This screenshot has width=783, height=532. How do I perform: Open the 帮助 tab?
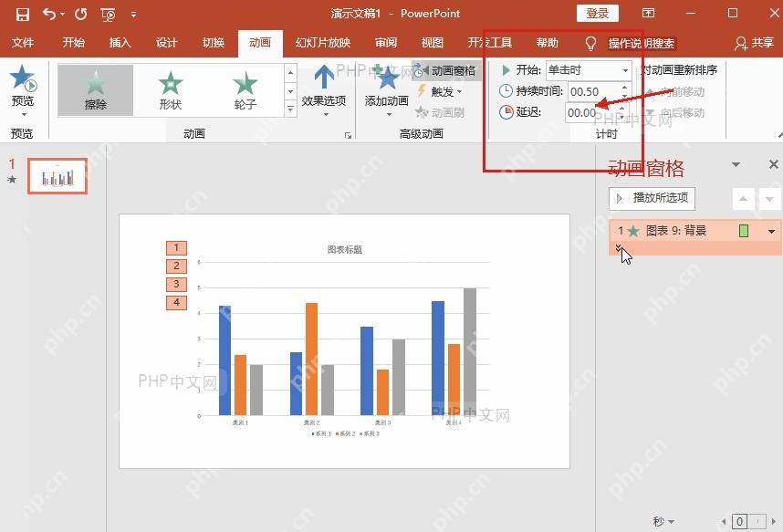(x=548, y=43)
